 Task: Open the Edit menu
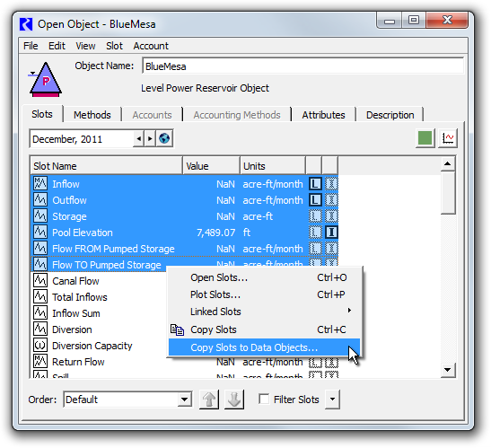pos(57,46)
